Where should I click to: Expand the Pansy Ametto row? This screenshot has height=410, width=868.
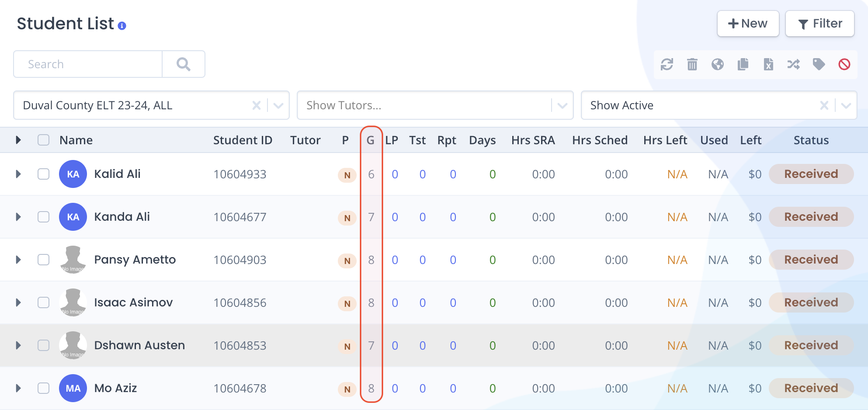(x=18, y=260)
